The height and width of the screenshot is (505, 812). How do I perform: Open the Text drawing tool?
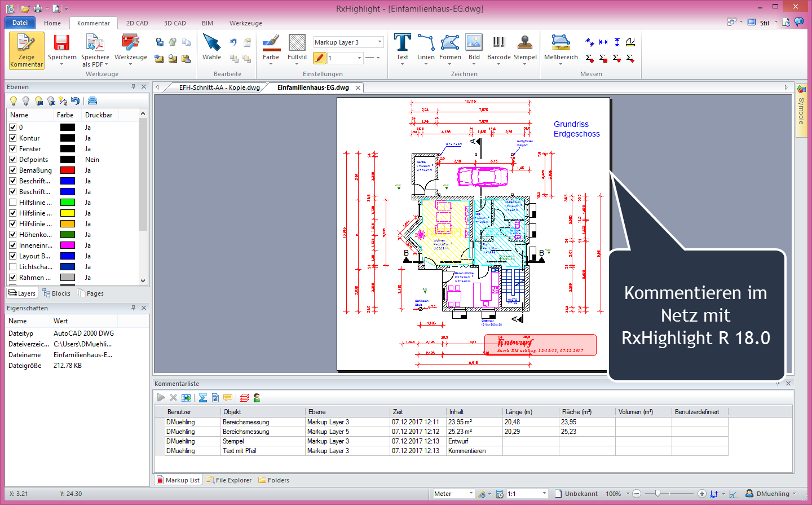click(402, 44)
